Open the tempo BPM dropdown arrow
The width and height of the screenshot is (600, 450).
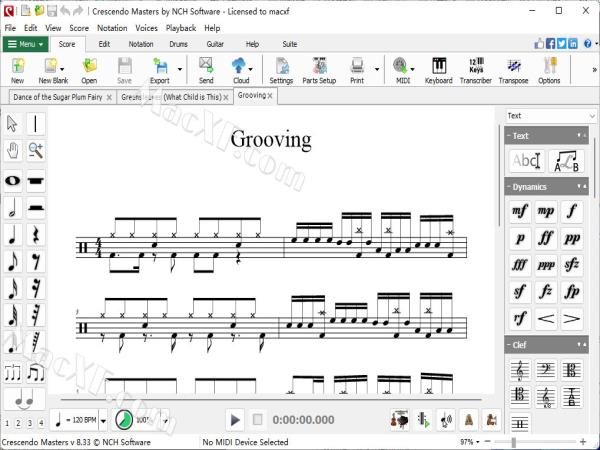103,421
